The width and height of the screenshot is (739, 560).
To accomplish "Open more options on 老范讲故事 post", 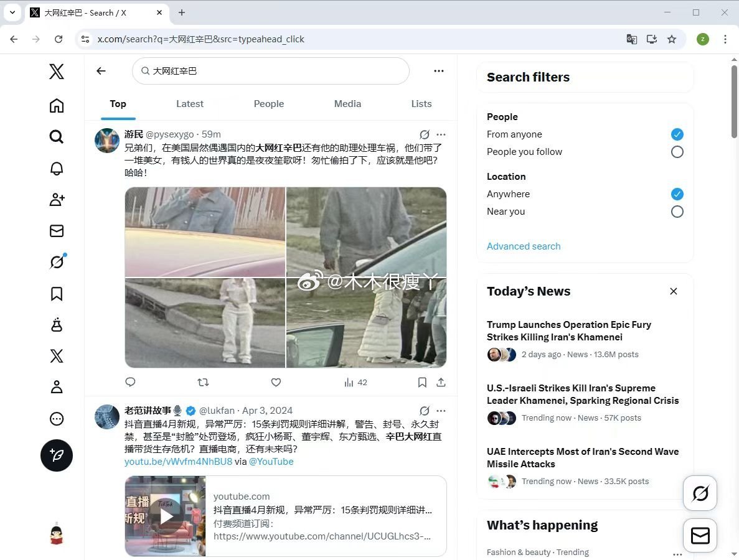I will tap(441, 411).
